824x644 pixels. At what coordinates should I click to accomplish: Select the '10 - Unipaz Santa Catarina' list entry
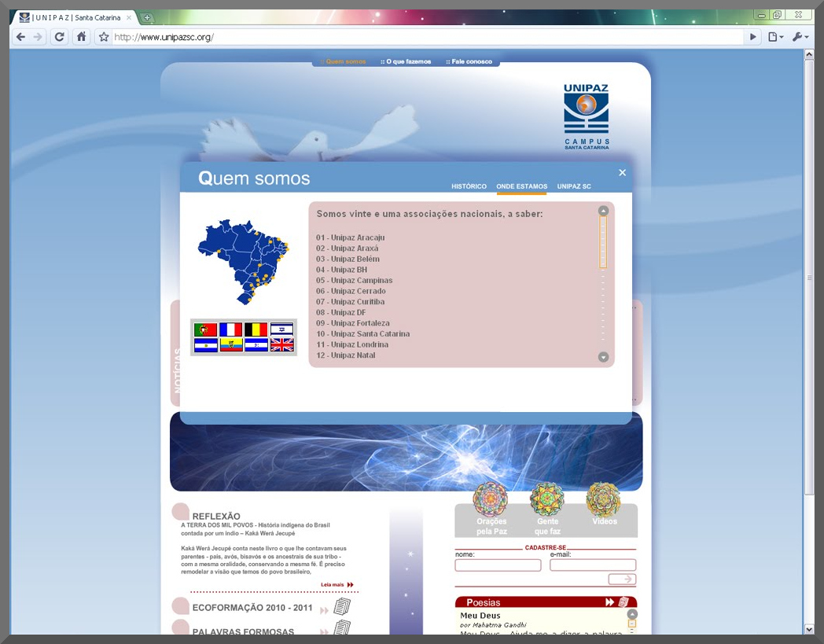(362, 334)
